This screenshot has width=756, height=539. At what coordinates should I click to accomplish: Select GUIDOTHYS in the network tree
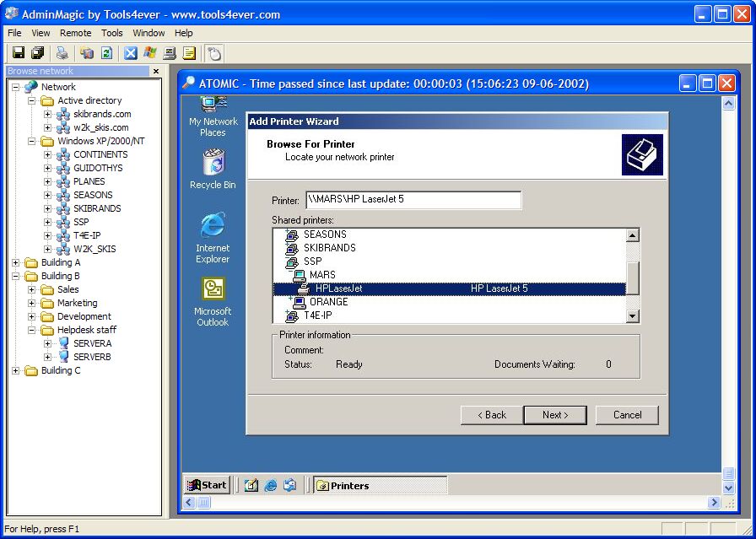tap(98, 168)
